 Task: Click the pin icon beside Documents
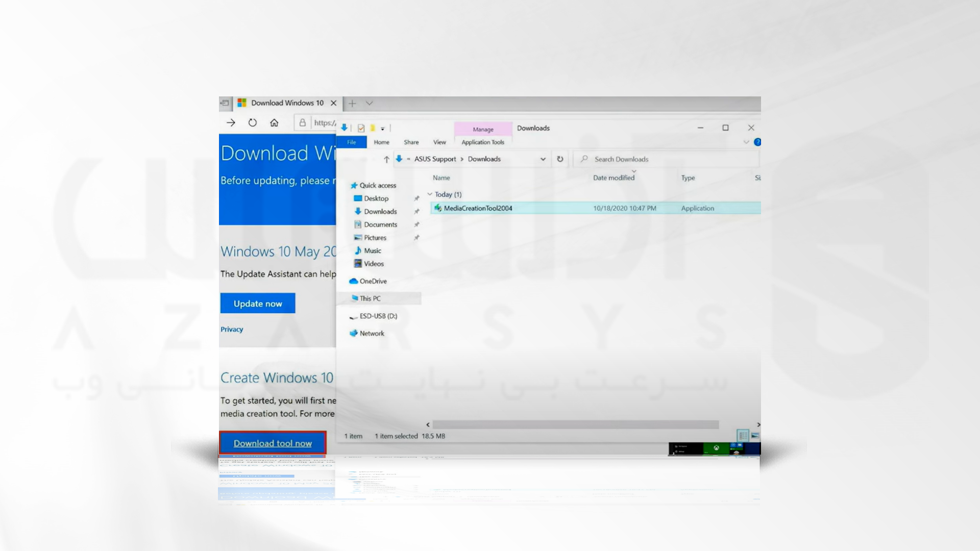416,224
